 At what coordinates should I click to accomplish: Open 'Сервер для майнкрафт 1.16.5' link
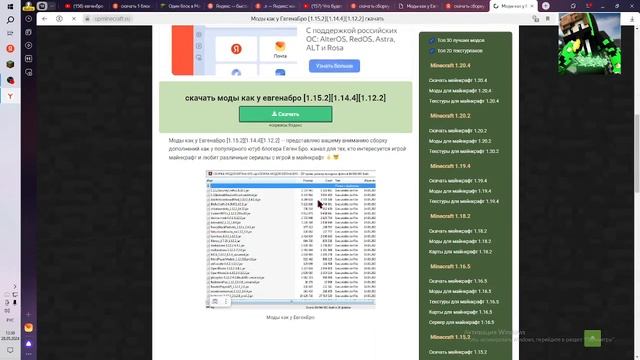point(461,322)
